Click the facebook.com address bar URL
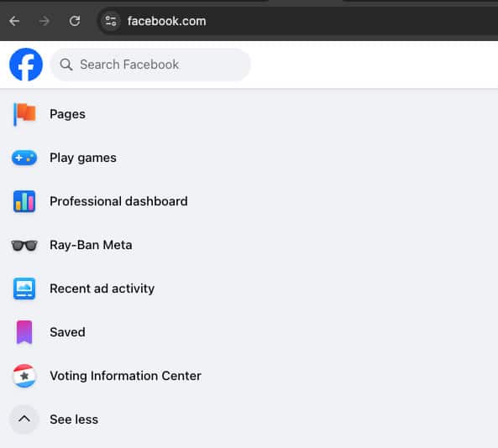The height and width of the screenshot is (448, 498). [x=167, y=21]
